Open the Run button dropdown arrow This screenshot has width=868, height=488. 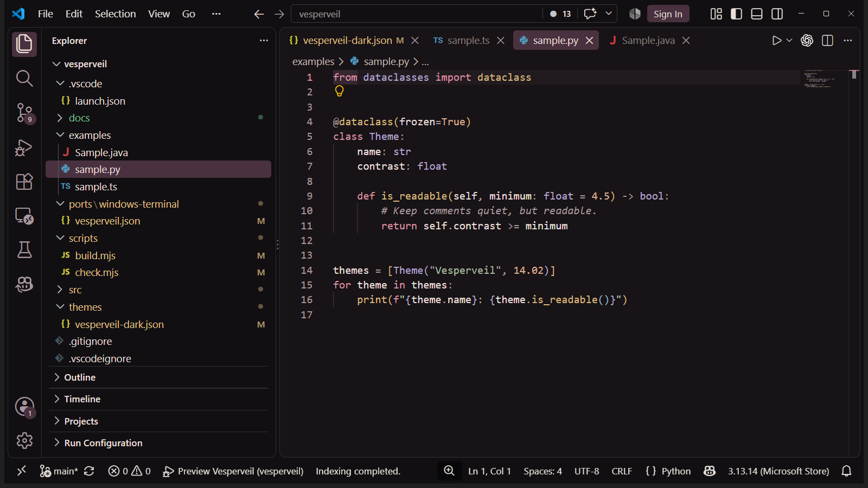tap(789, 41)
